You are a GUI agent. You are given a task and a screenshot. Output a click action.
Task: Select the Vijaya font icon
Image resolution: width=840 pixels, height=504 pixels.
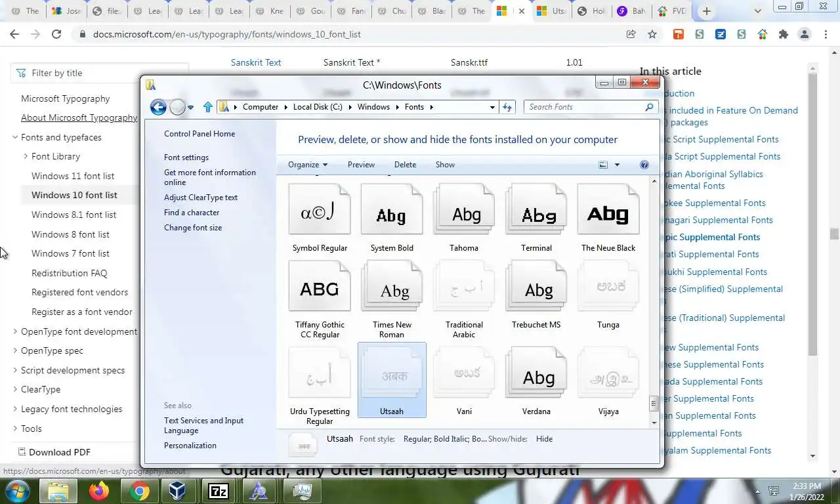608,373
